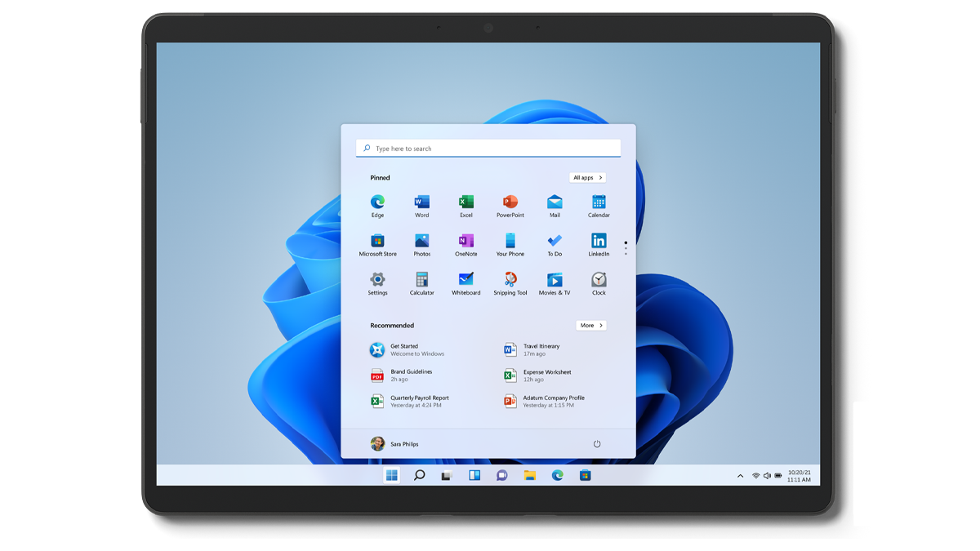This screenshot has height=551, width=980.
Task: Open the power options button
Action: [597, 443]
